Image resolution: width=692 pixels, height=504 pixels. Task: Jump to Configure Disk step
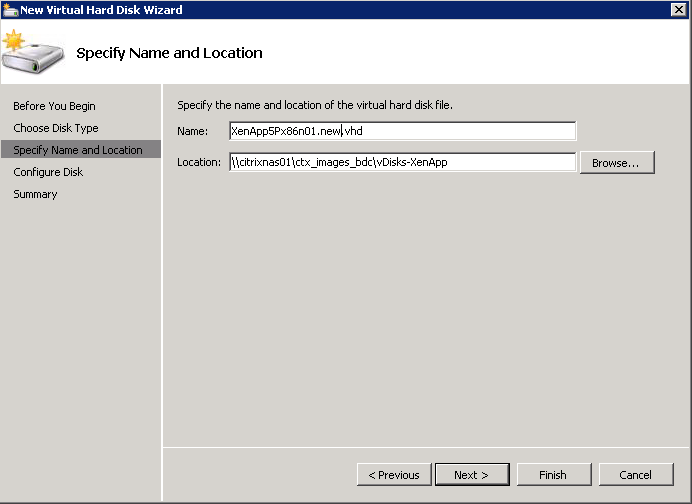48,172
